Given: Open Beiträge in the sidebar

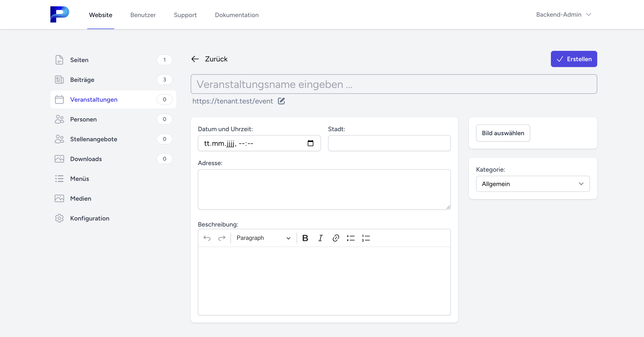Looking at the screenshot, I should pyautogui.click(x=82, y=80).
